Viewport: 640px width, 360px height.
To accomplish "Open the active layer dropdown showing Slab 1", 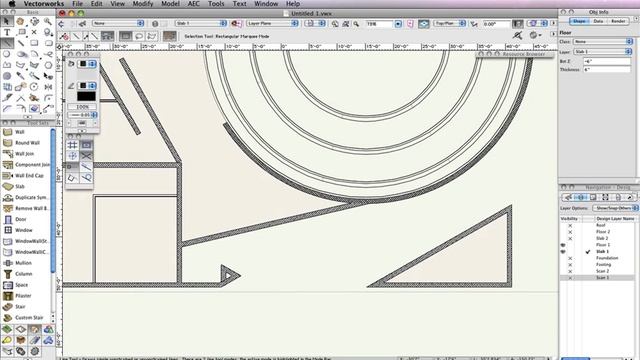I will click(201, 23).
